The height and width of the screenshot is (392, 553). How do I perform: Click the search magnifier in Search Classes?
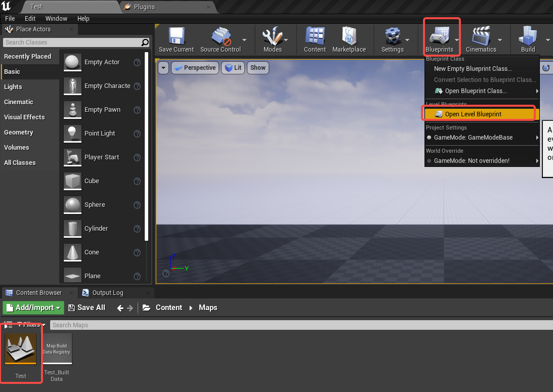(145, 42)
